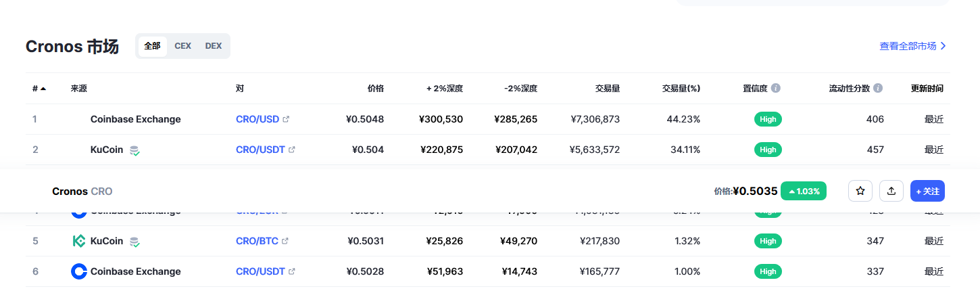980x291 pixels.
Task: Click the Coinbase Exchange logo in row 6
Action: tap(79, 271)
